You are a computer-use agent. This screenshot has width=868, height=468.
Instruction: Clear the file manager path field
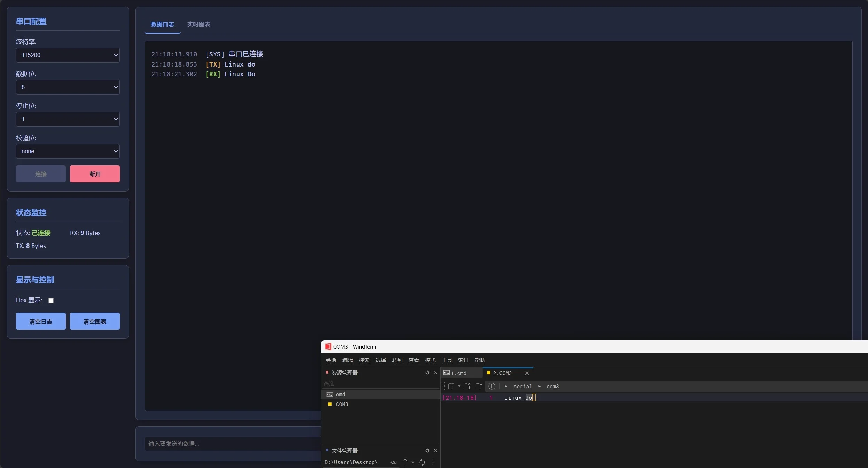(x=394, y=462)
